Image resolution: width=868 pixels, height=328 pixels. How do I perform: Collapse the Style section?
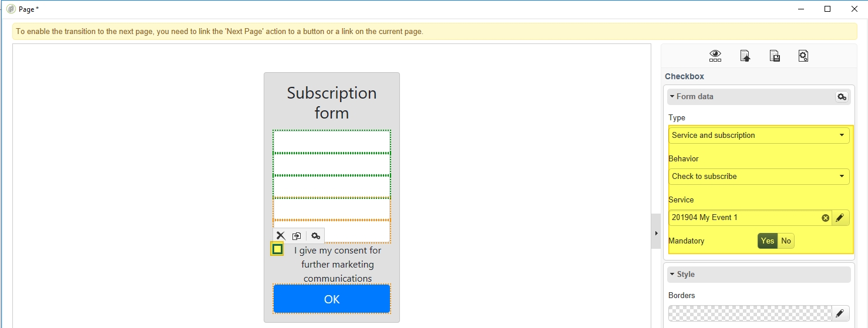pos(672,274)
